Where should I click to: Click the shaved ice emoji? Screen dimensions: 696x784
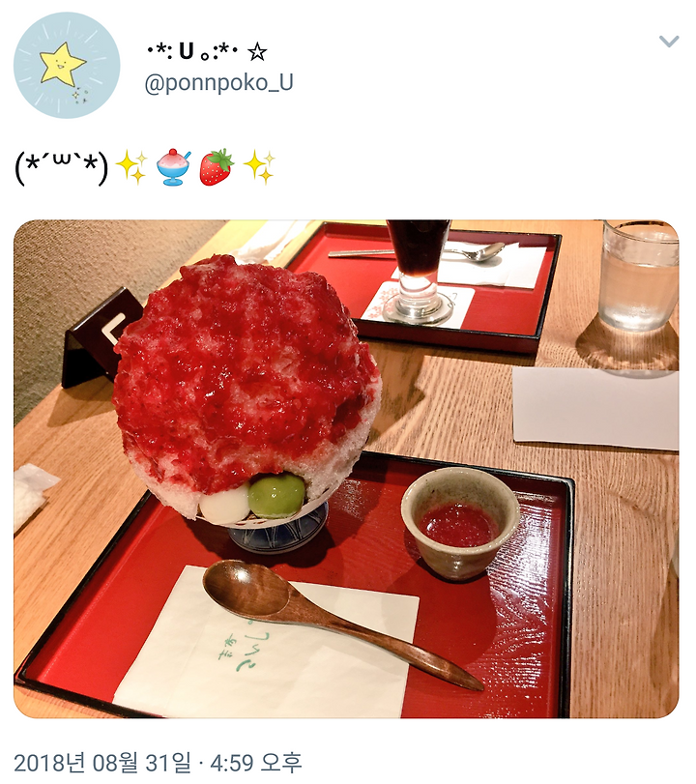(174, 167)
